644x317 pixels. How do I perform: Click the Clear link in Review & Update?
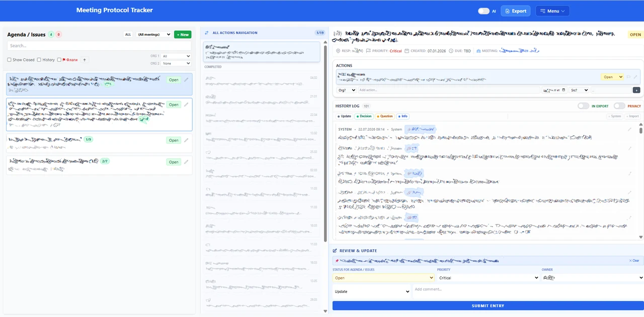click(x=634, y=261)
